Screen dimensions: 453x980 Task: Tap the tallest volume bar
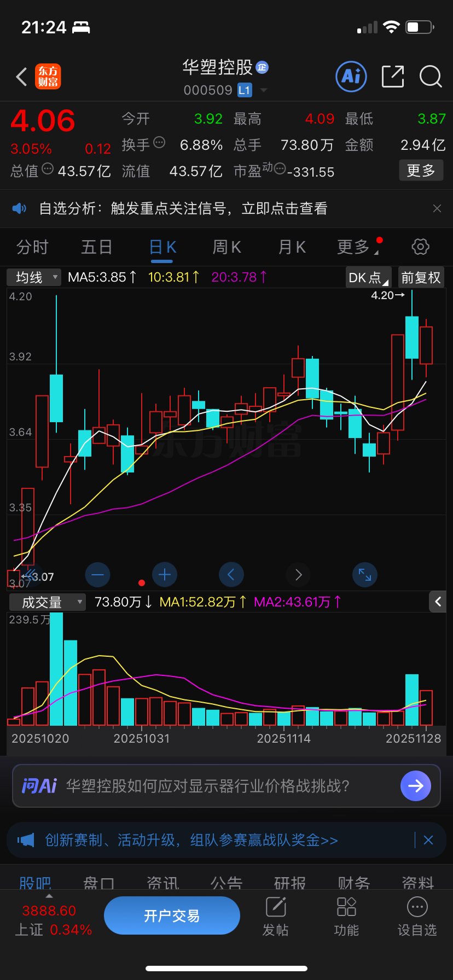pyautogui.click(x=56, y=669)
